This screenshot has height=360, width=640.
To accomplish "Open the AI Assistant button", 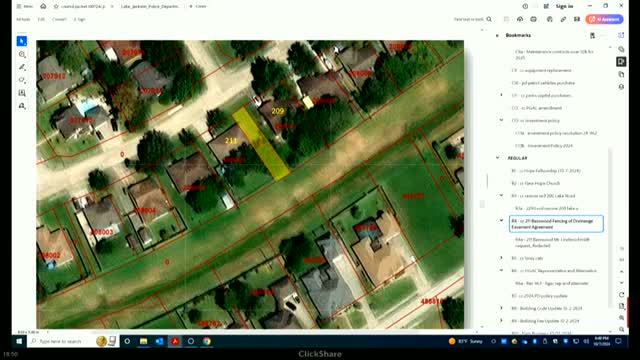I will click(x=604, y=19).
